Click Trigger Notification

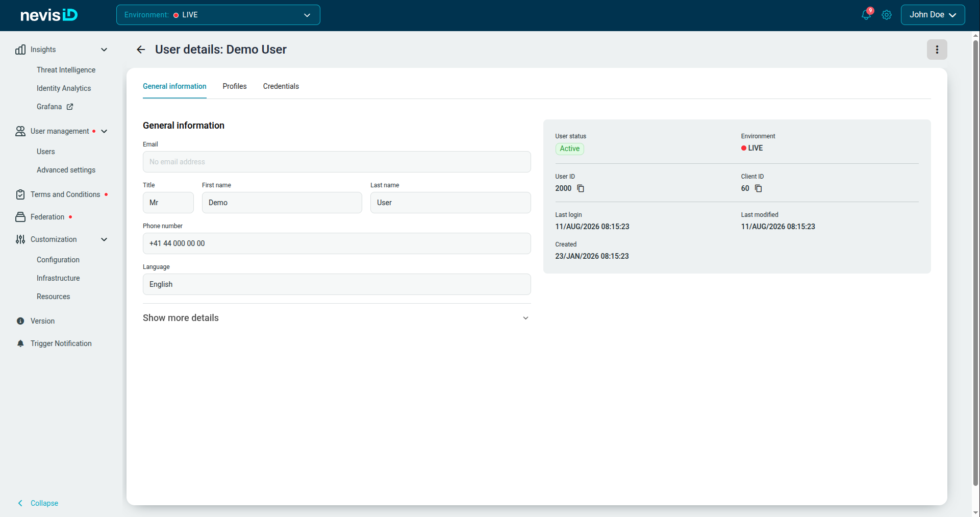(x=61, y=343)
